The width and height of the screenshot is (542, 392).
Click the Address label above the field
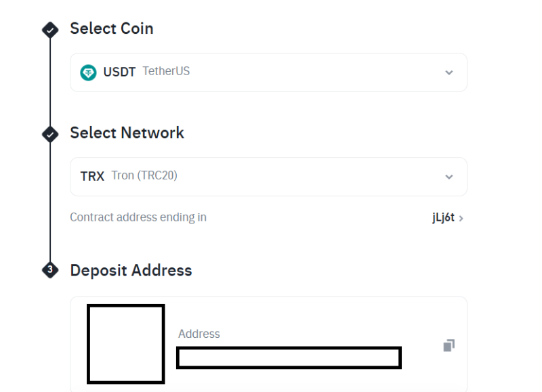(199, 334)
